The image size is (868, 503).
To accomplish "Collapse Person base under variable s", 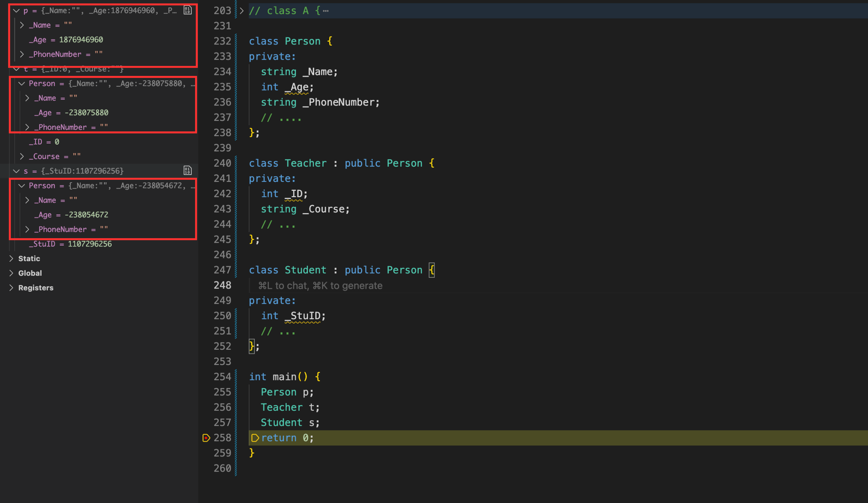I will coord(22,185).
